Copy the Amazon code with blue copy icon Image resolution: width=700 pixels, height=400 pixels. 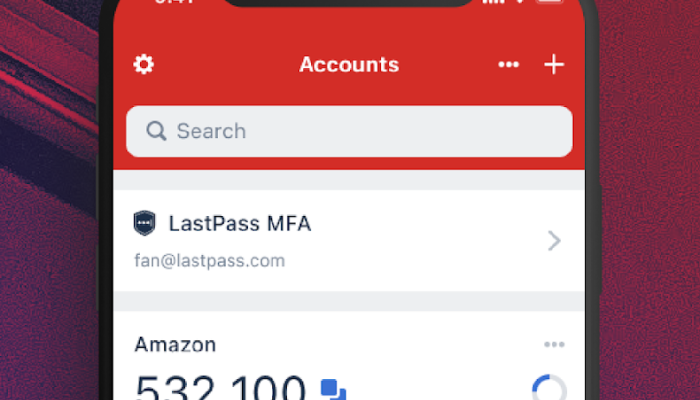(333, 390)
